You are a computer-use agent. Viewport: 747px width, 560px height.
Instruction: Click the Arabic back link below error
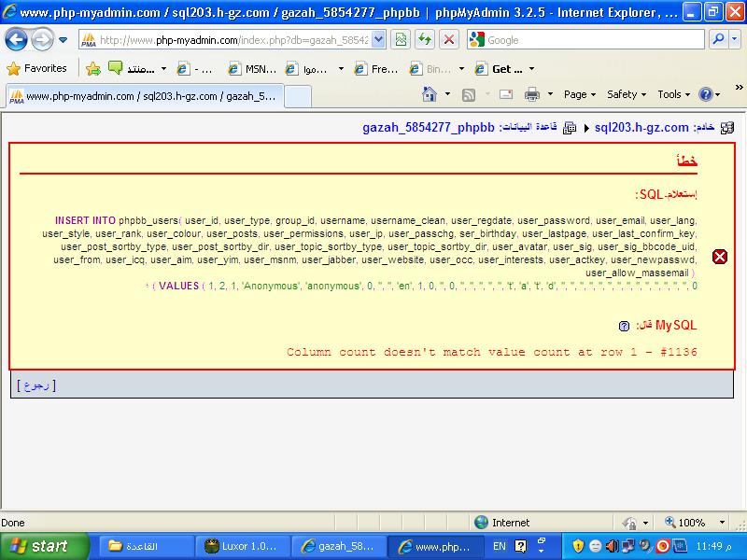tap(36, 385)
